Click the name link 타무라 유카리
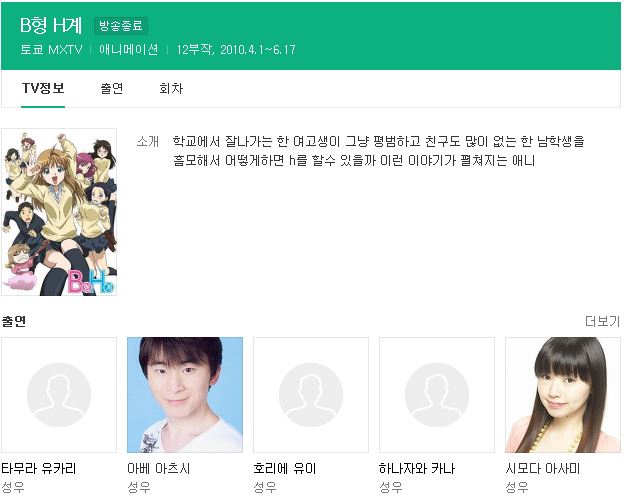Viewport: 624px width, 497px height. click(39, 468)
